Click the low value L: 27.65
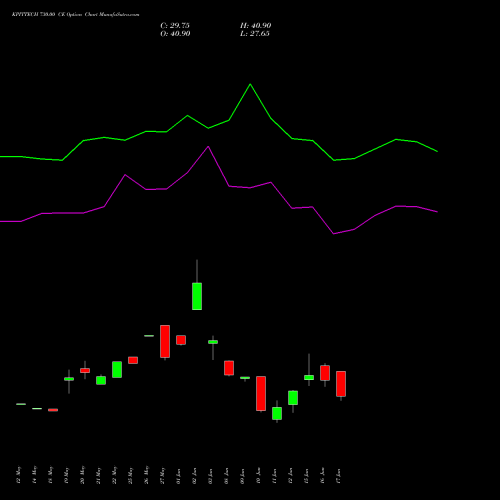 click(x=255, y=34)
